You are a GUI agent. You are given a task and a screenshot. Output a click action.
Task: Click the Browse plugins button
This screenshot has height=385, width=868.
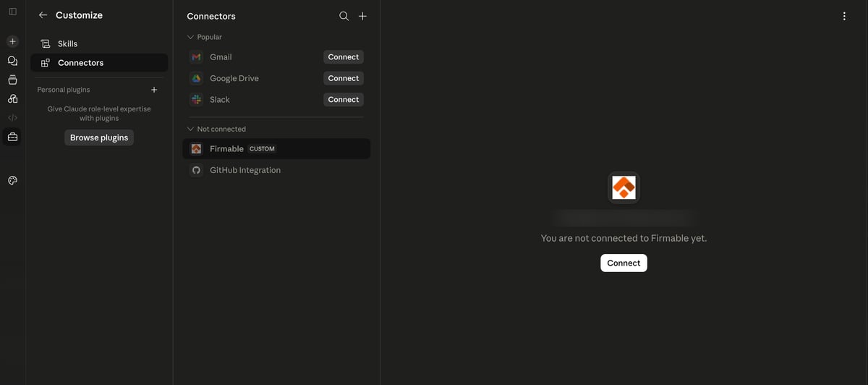tap(99, 137)
